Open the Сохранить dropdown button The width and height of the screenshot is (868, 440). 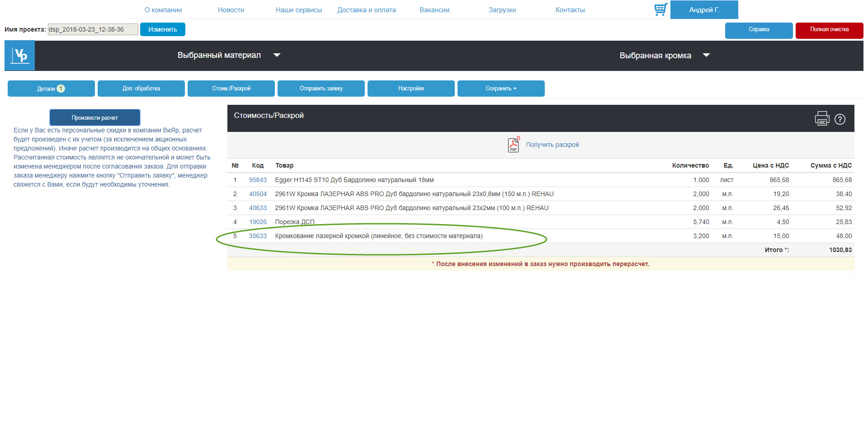(x=501, y=89)
